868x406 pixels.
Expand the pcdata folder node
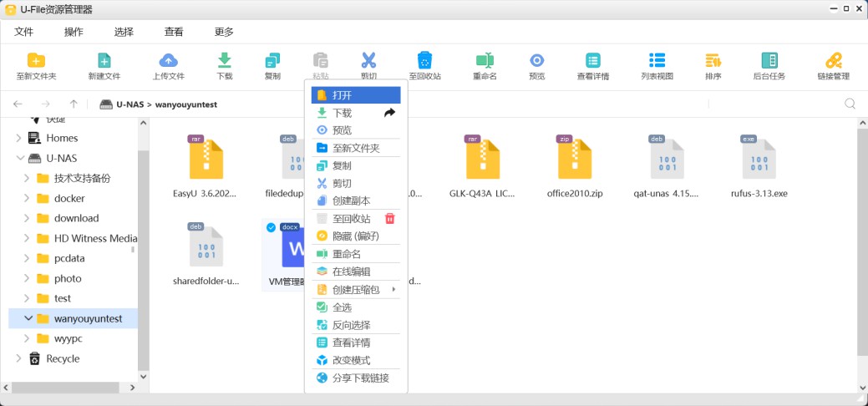pyautogui.click(x=27, y=258)
